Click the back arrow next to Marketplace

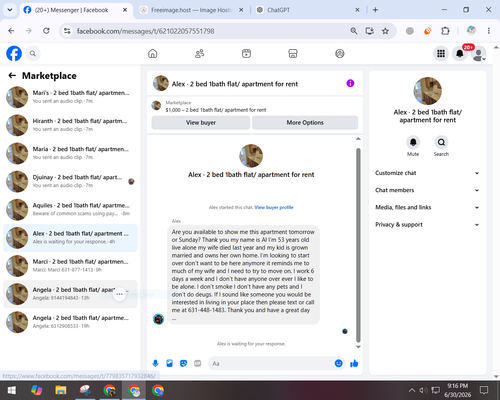click(12, 76)
